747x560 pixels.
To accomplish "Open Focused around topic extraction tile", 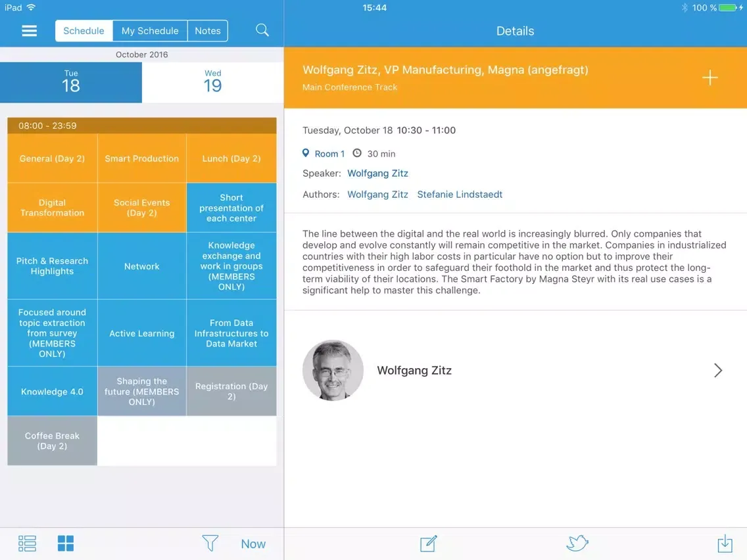I will (x=53, y=333).
